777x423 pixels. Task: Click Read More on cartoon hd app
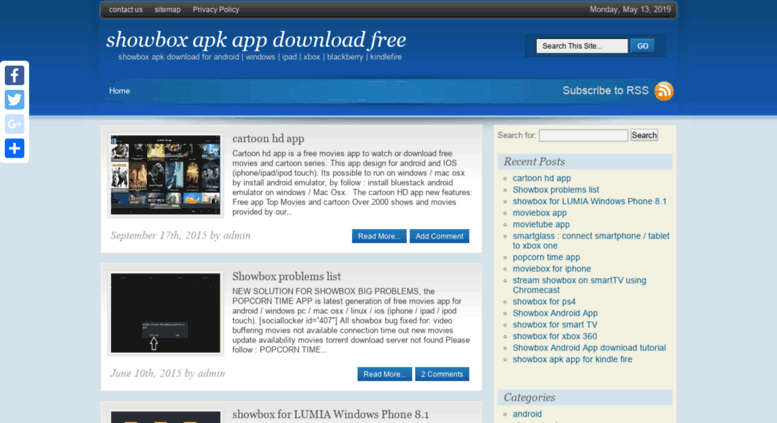[x=379, y=236]
